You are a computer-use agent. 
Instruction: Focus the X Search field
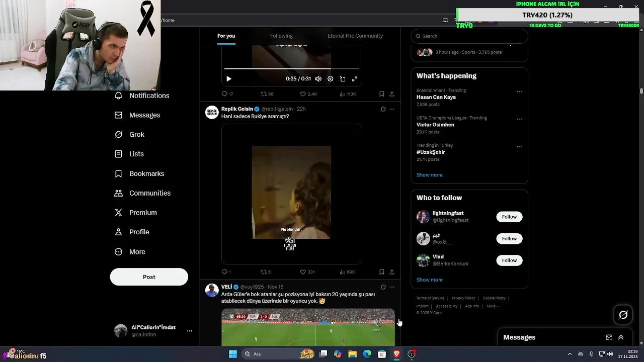469,36
